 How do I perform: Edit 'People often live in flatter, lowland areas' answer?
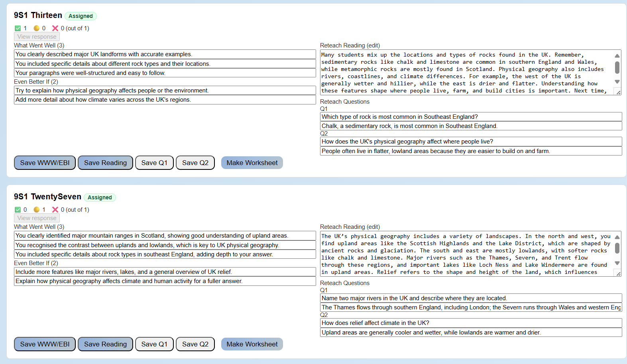471,151
